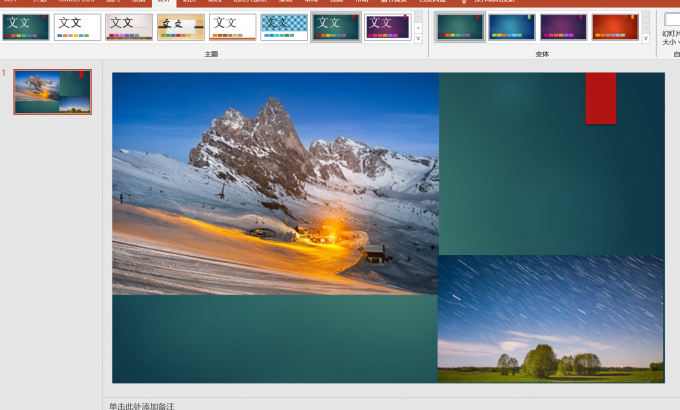Open the Slide Size dropdown
The width and height of the screenshot is (680, 410).
(670, 30)
